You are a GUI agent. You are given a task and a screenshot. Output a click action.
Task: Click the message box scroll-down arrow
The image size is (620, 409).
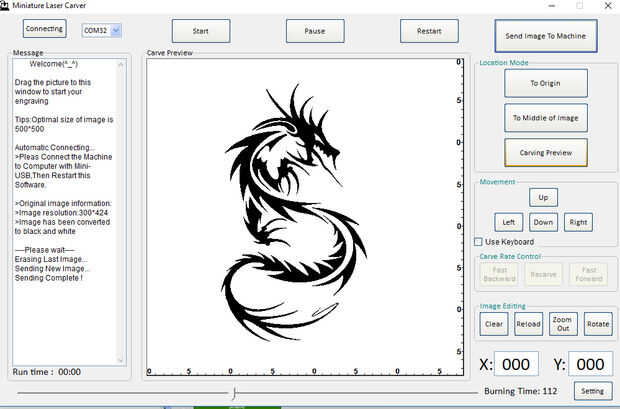click(121, 360)
